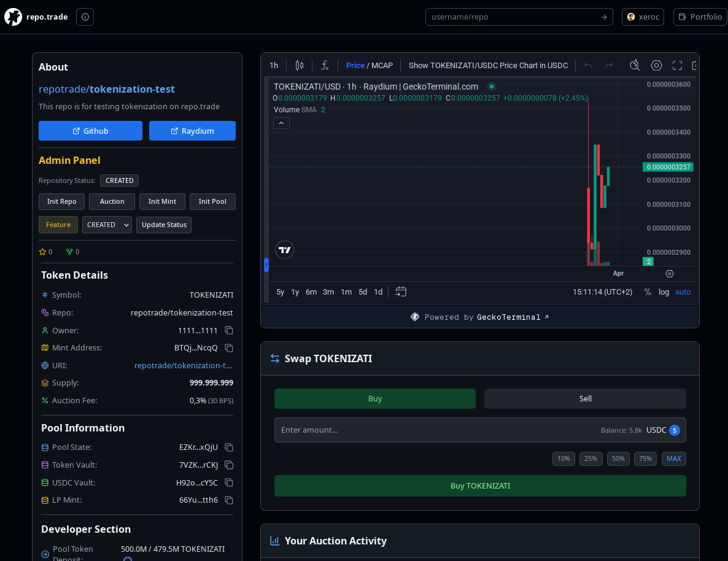Copy the USDC Vault address
The width and height of the screenshot is (728, 561).
(229, 482)
